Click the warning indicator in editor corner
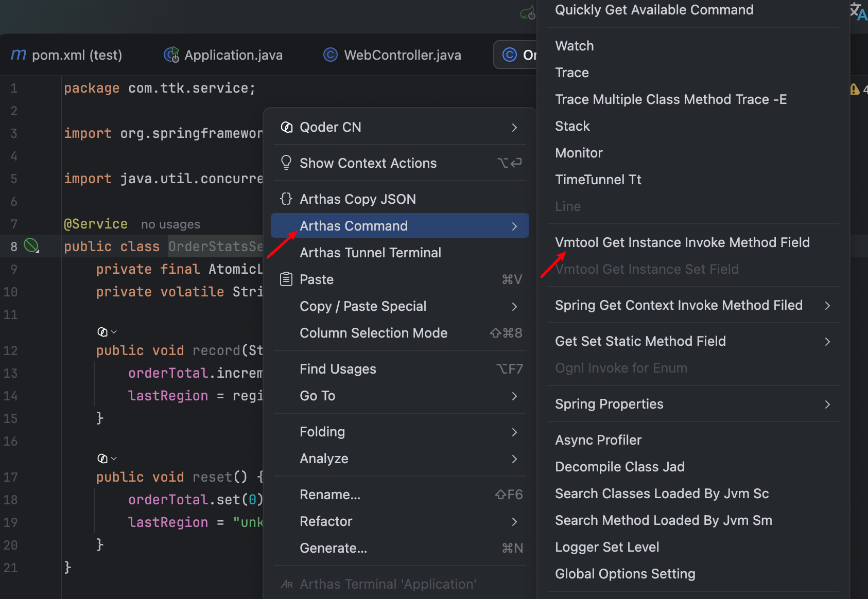 pyautogui.click(x=855, y=89)
